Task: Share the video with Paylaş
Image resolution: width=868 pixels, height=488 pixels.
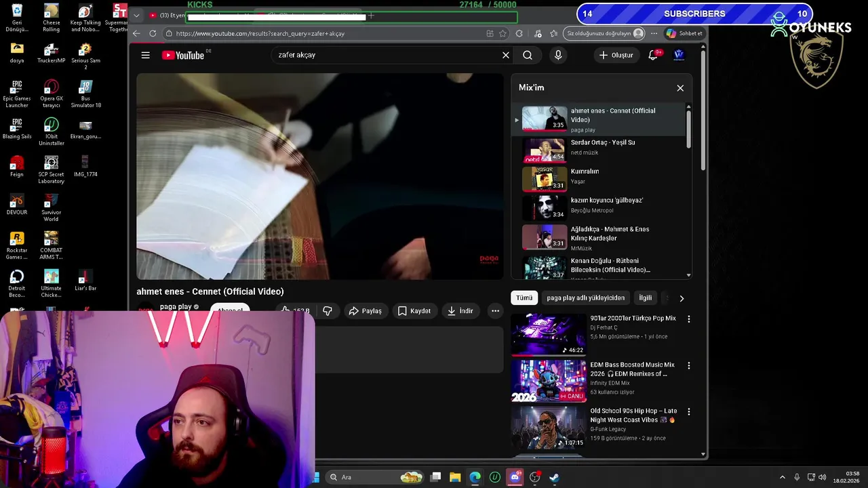Action: (365, 310)
